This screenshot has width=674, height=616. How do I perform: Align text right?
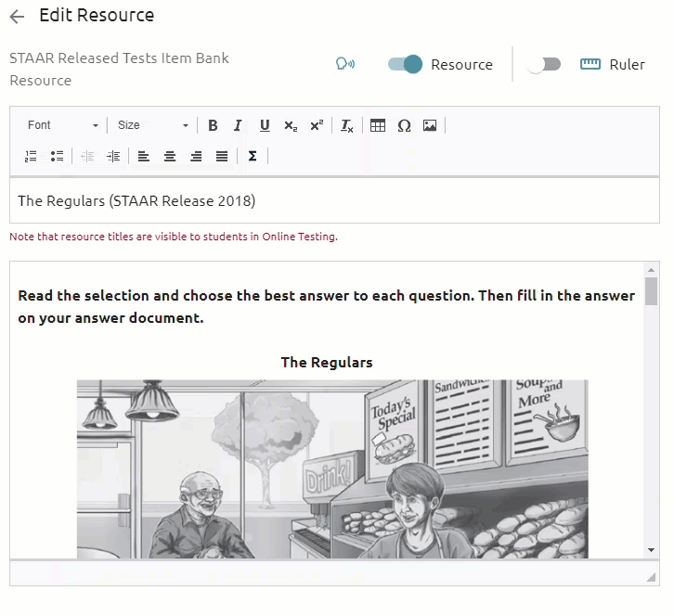196,156
